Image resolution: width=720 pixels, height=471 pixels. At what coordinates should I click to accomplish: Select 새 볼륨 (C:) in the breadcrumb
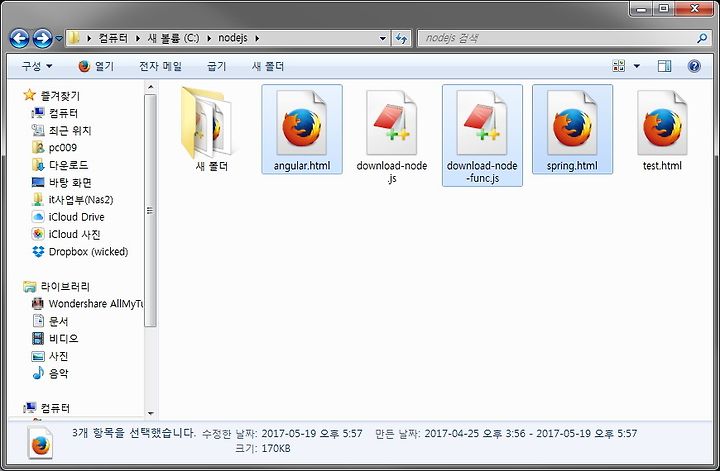click(x=173, y=38)
